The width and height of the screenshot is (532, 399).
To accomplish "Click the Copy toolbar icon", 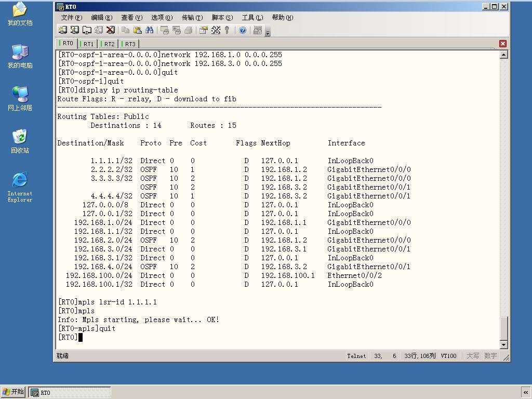I will 126,30.
